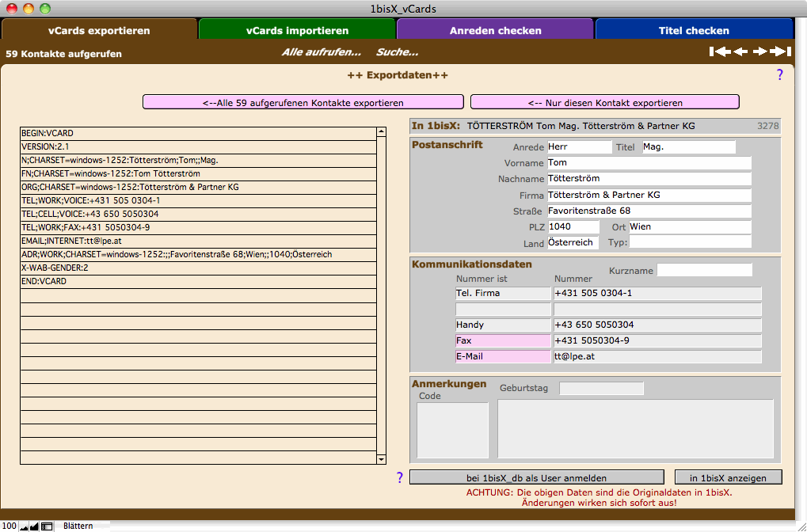The width and height of the screenshot is (807, 532).
Task: Toggle the status area icon in bottom bar
Action: (x=47, y=526)
